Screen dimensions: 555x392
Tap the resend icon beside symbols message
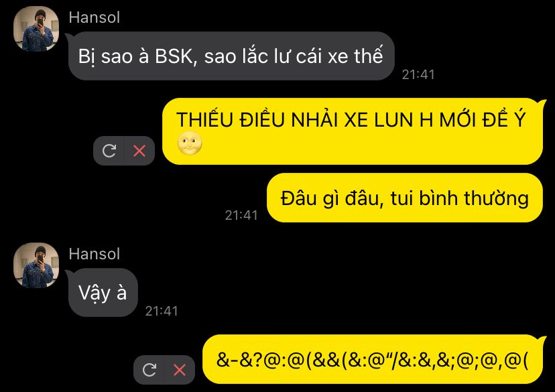pyautogui.click(x=149, y=370)
